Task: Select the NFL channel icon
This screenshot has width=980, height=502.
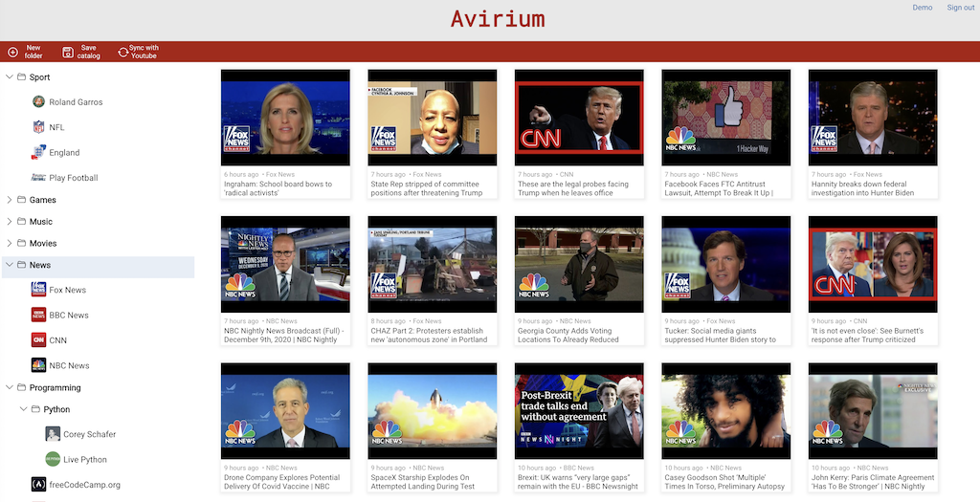Action: click(x=38, y=127)
